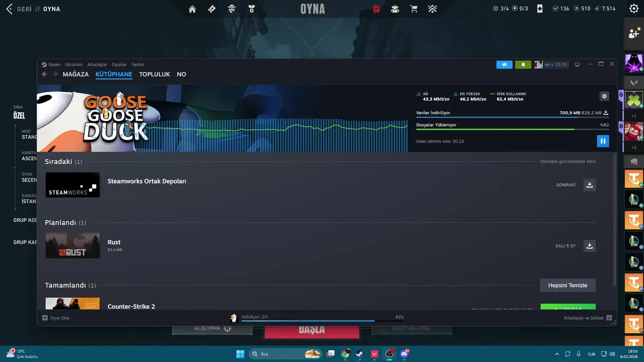The height and width of the screenshot is (362, 644).
Task: Click Valorant ALIŞTIRMA button
Action: click(213, 328)
